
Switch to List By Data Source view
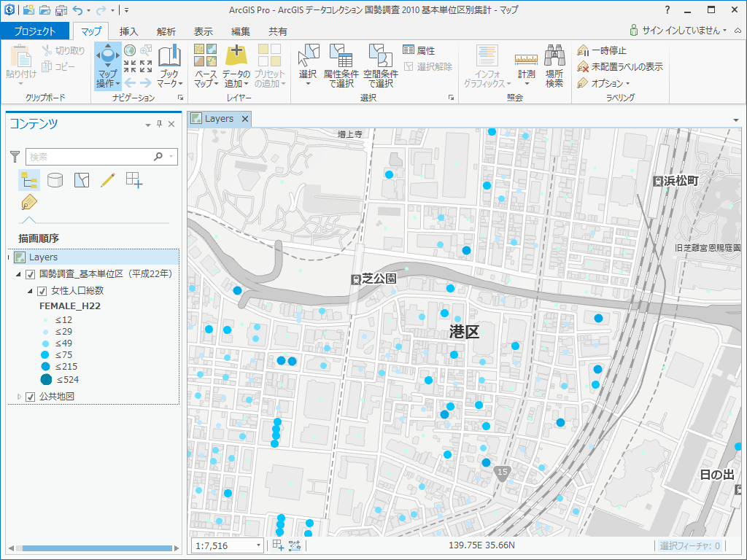(55, 180)
